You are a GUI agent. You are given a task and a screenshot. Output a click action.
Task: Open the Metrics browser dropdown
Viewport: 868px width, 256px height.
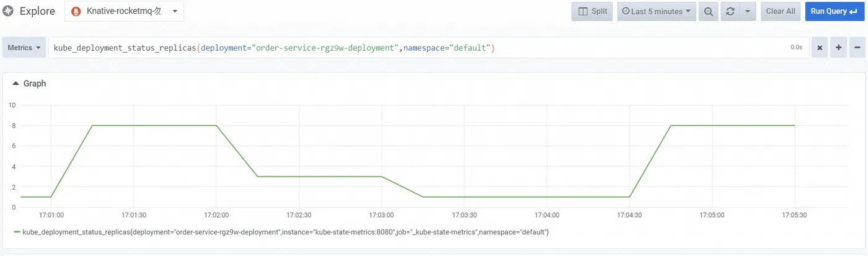pyautogui.click(x=25, y=48)
